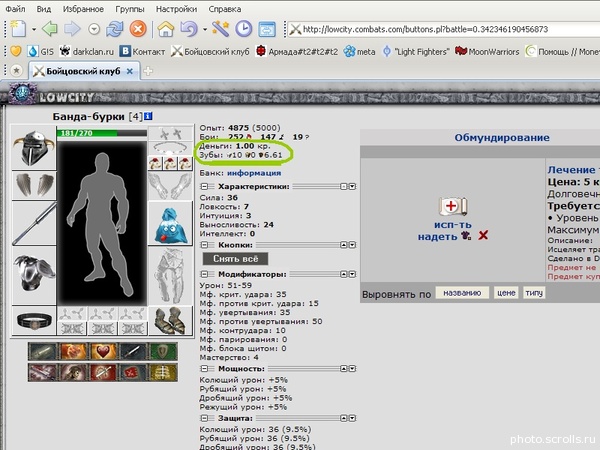The image size is (600, 450).
Task: Collapse the Защита section
Action: point(205,418)
